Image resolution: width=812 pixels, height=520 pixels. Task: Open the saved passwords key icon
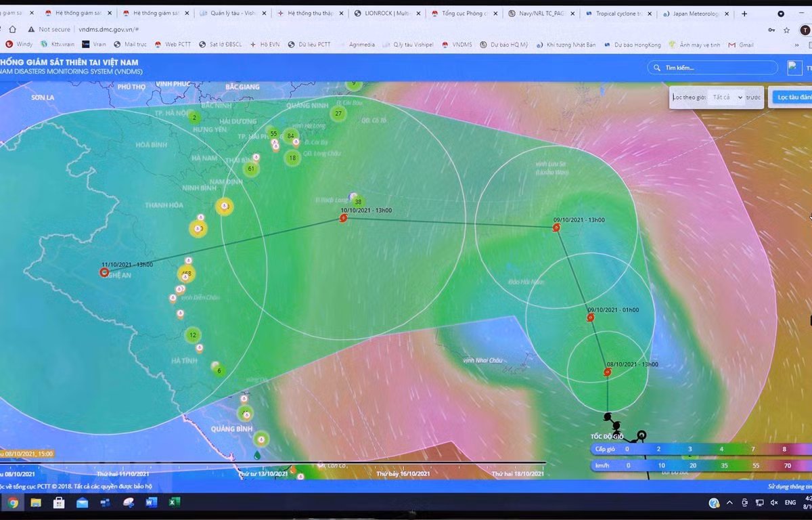tap(771, 30)
